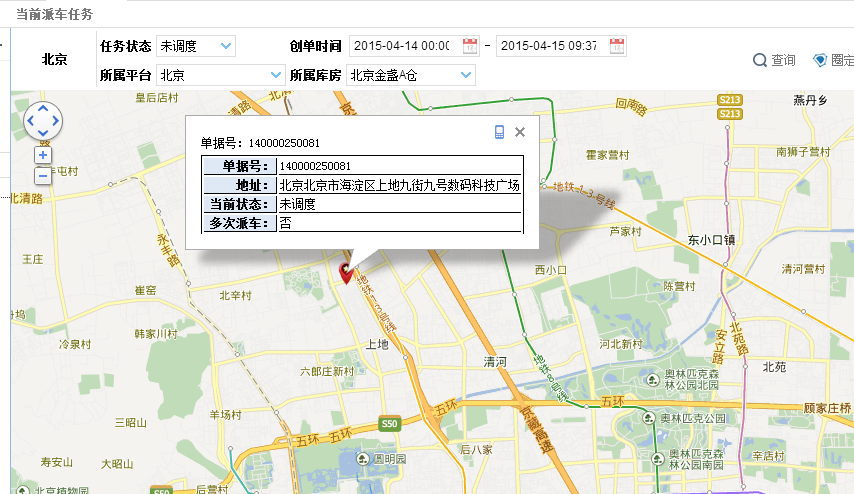Expand the 任务状态 dropdown
This screenshot has height=494, width=854.
point(225,46)
